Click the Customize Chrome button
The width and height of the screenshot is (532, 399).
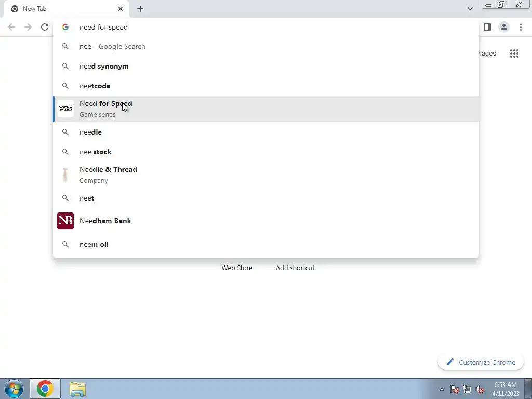pos(481,362)
